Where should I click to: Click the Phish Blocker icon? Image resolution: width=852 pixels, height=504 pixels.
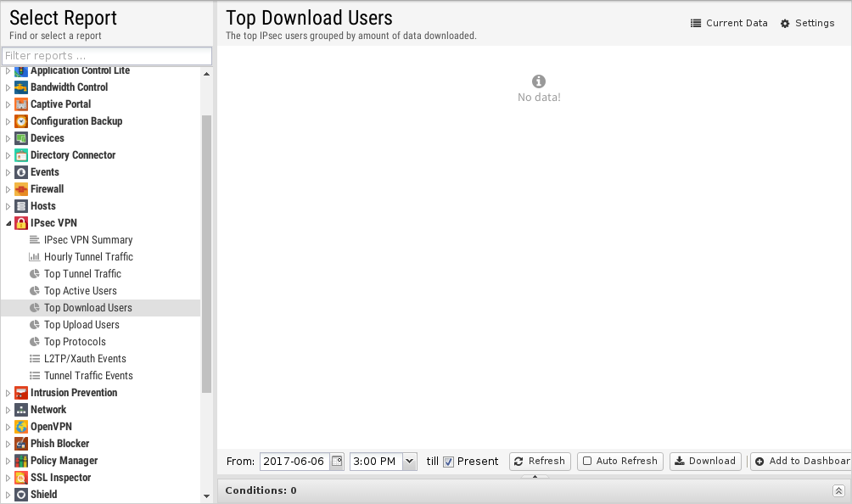point(21,444)
